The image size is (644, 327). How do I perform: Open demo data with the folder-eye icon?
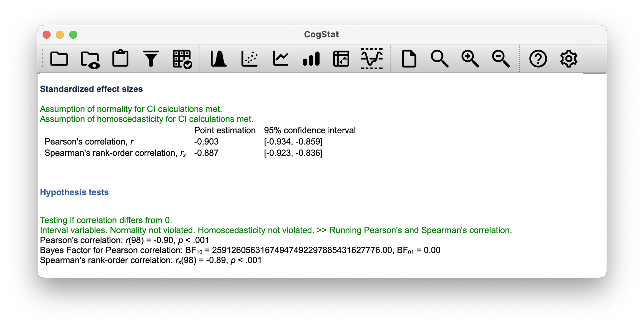point(90,60)
